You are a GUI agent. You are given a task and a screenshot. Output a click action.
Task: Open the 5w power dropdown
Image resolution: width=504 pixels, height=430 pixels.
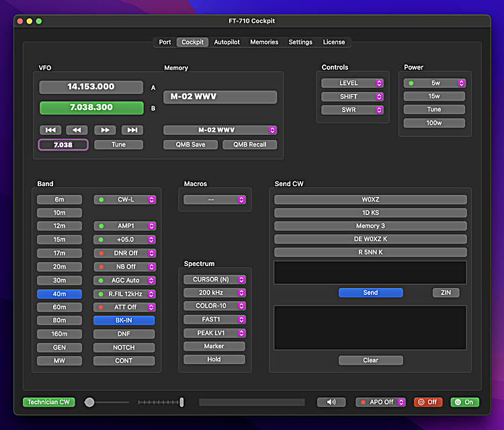pos(435,83)
